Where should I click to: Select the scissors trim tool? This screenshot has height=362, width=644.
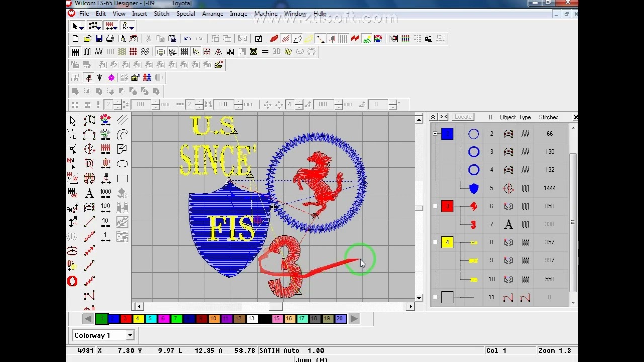click(72, 208)
